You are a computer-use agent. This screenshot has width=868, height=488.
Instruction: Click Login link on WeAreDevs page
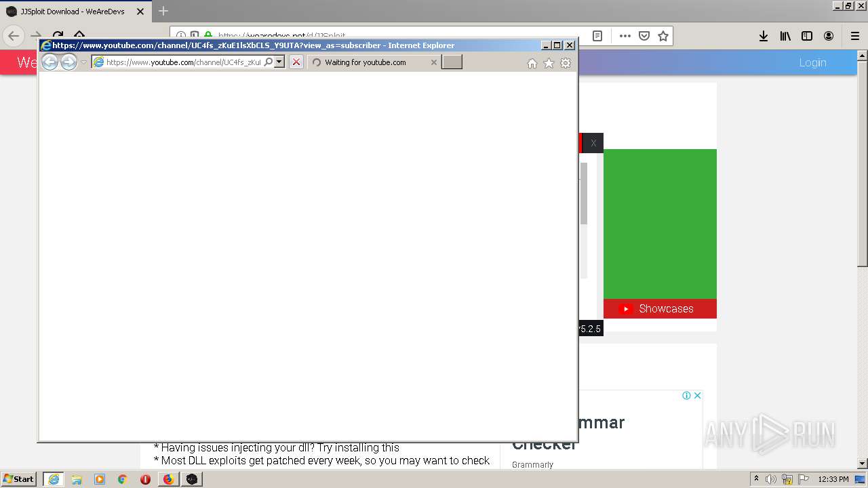812,62
